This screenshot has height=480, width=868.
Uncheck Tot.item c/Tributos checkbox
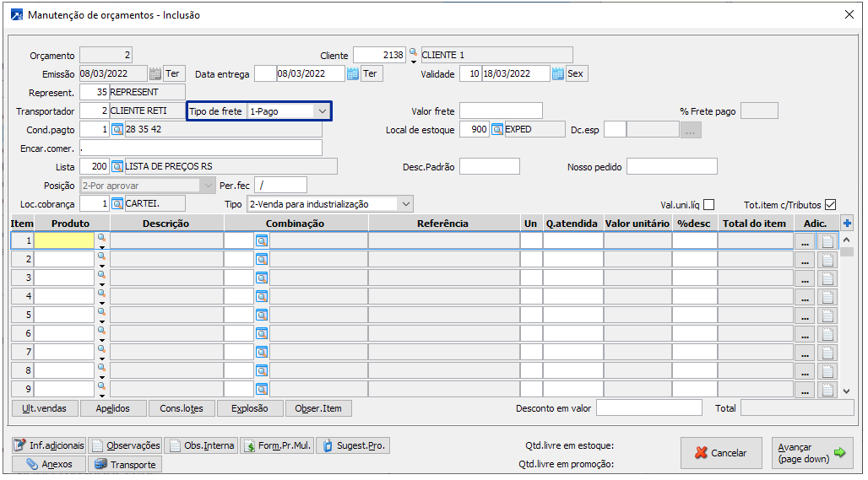pos(830,204)
